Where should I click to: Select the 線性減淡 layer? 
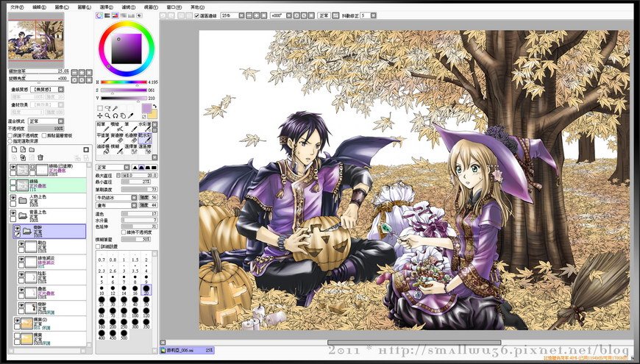pyautogui.click(x=51, y=262)
